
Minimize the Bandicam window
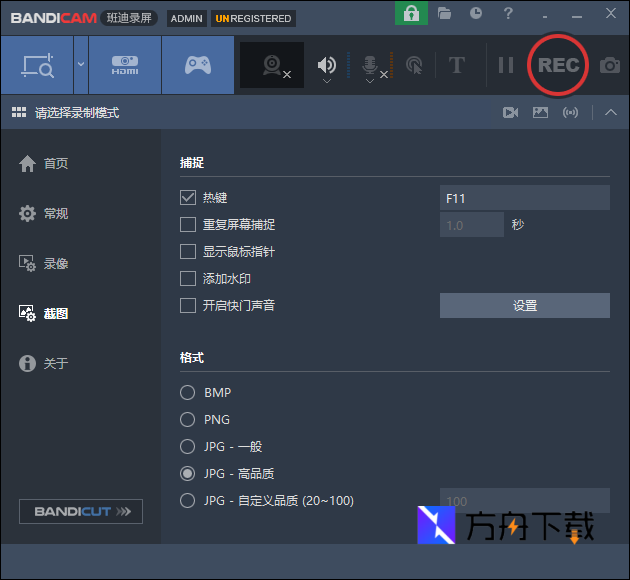coord(577,16)
